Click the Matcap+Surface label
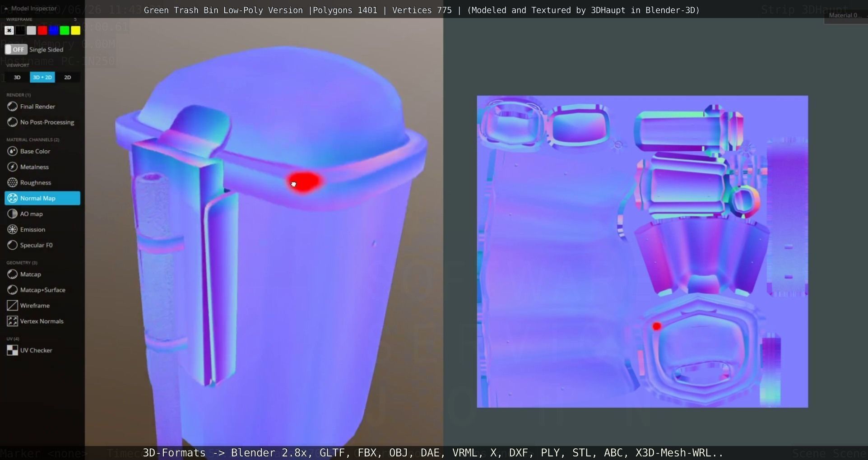This screenshot has width=868, height=460. point(43,290)
